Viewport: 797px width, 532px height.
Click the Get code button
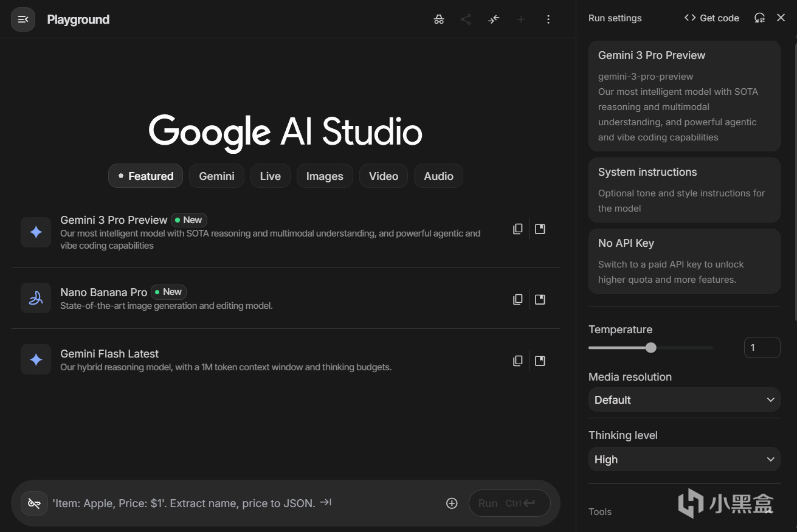coord(711,18)
